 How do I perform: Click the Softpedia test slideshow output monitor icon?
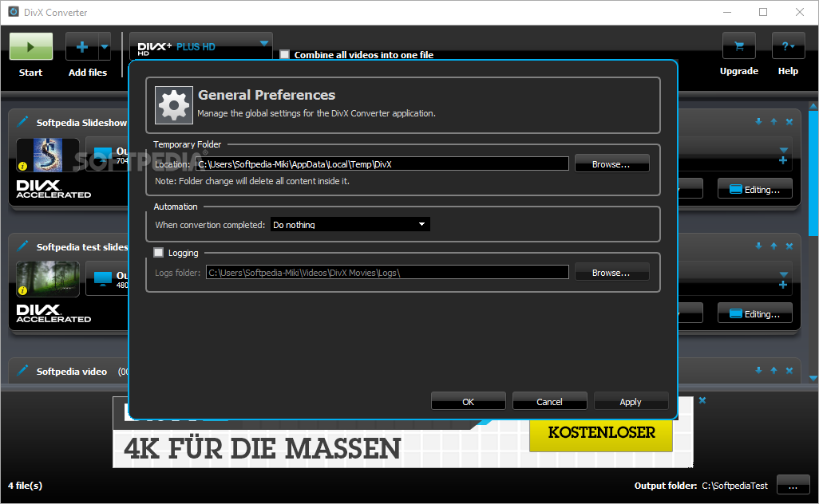[103, 278]
